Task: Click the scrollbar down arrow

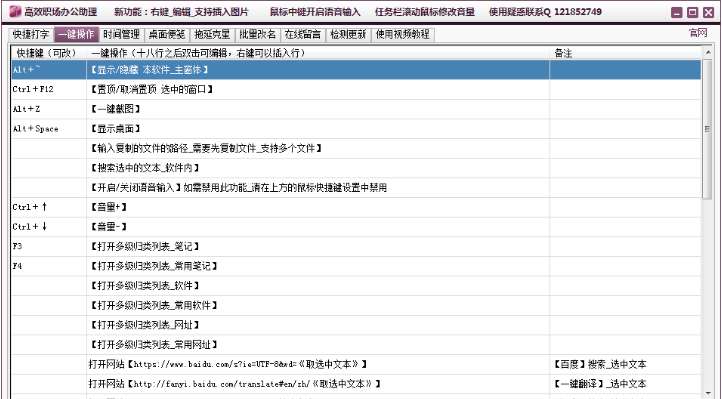Action: pos(708,393)
